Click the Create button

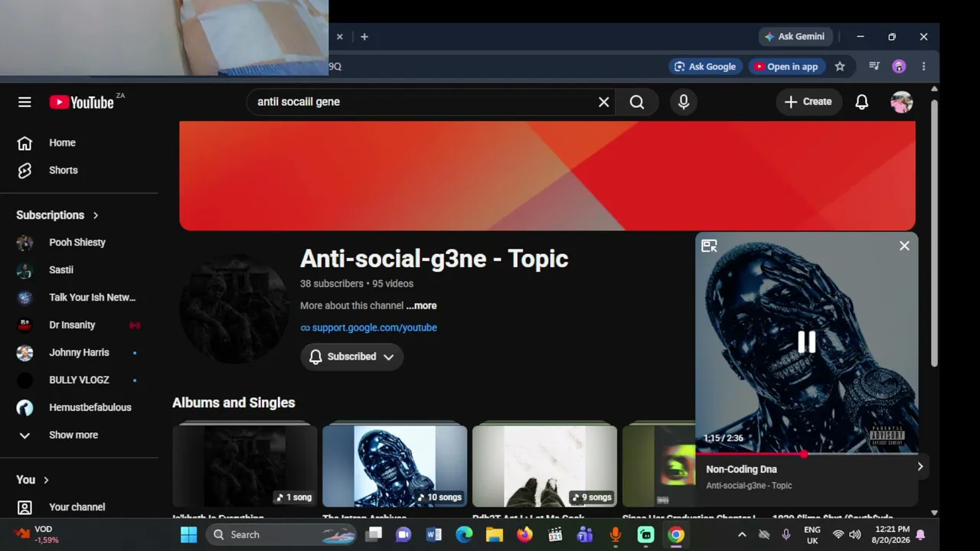point(808,102)
